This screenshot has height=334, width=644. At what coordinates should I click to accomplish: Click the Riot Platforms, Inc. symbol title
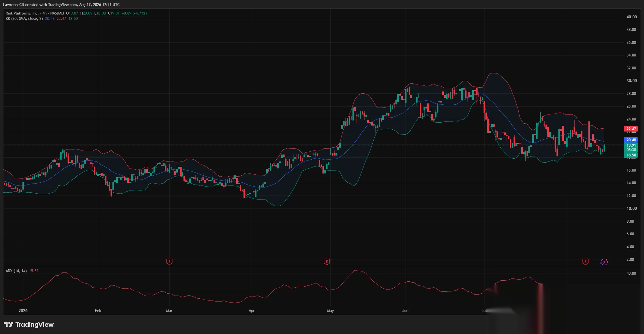(22, 13)
